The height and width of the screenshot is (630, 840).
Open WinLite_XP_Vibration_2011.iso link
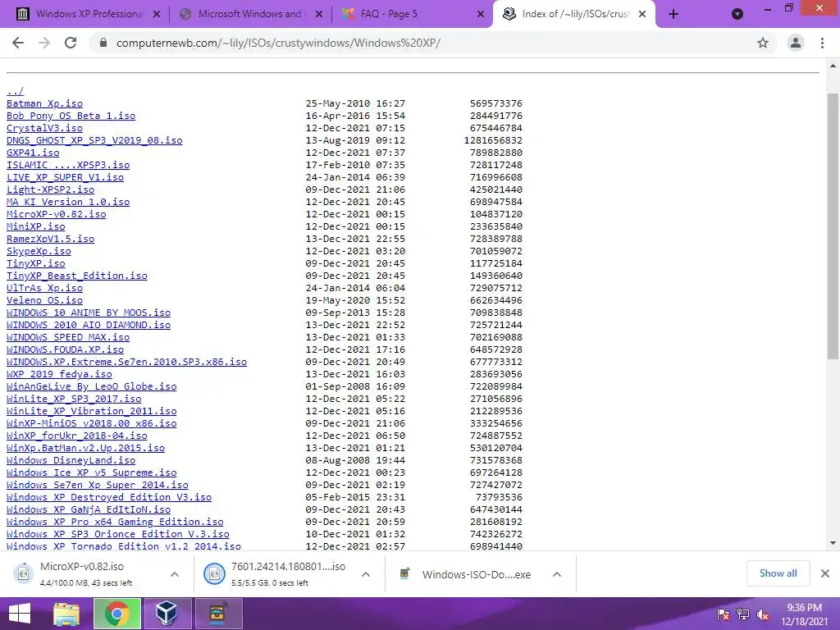(x=92, y=412)
